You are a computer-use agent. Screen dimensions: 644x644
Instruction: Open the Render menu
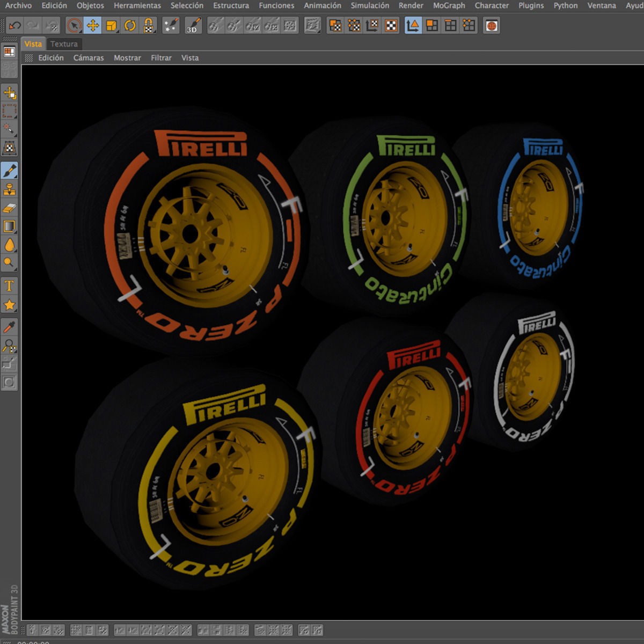[x=411, y=5]
